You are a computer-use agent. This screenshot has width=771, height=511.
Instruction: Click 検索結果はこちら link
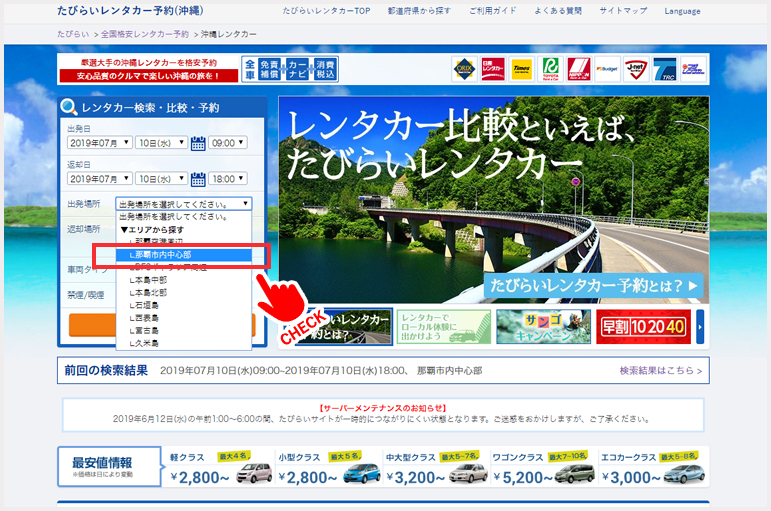pos(660,370)
